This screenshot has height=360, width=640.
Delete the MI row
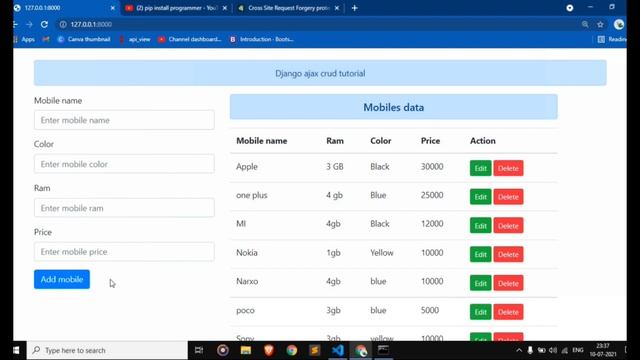tap(508, 226)
